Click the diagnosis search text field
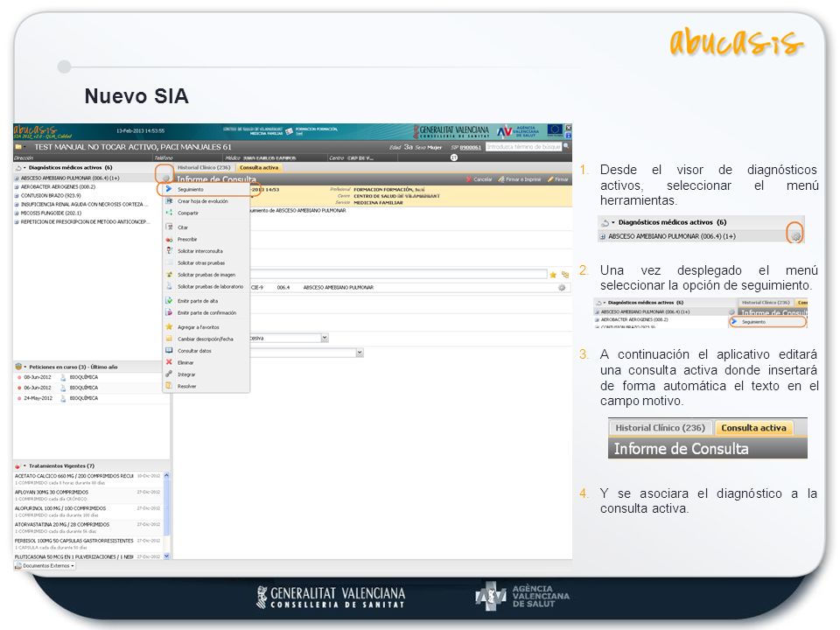This screenshot has width=840, height=630. (399, 274)
